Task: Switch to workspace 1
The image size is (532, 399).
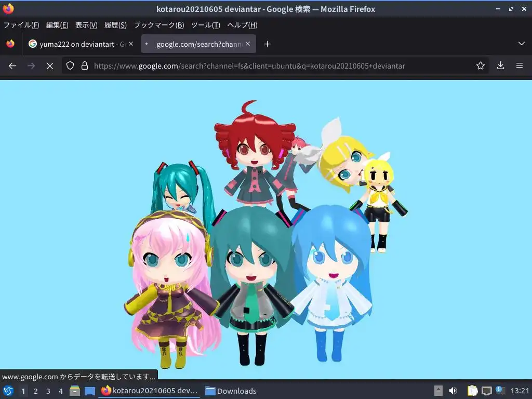Action: 23,391
